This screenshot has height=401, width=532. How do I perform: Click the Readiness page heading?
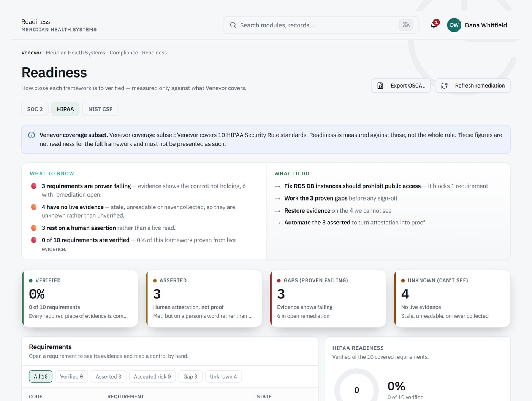point(54,72)
